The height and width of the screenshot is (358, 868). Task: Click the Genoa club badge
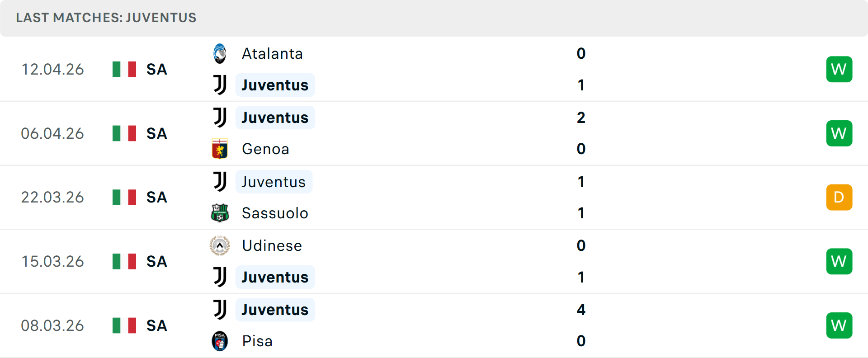220,149
